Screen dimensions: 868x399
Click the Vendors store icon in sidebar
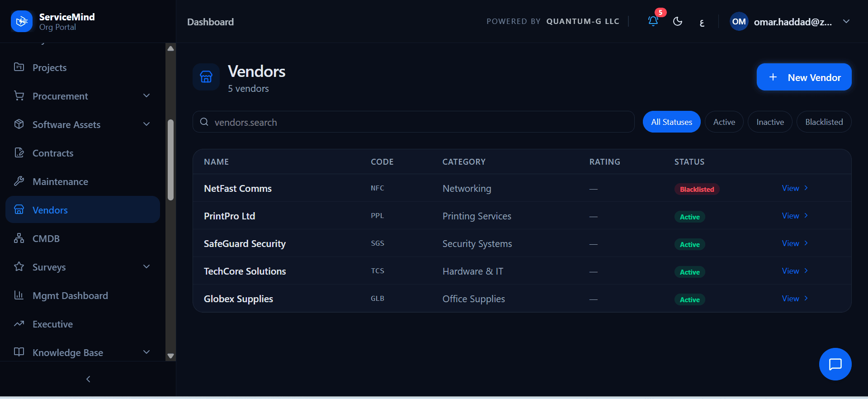[x=19, y=209]
